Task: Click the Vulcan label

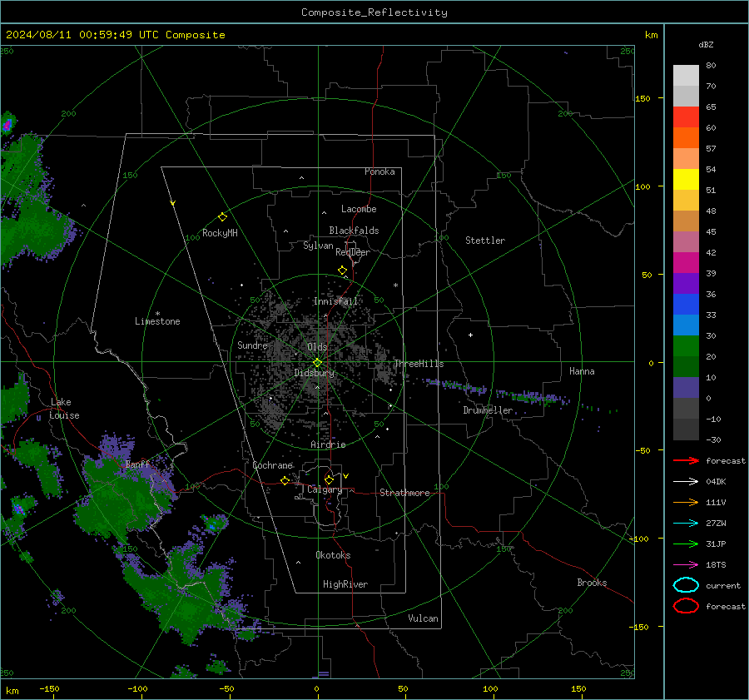Action: (x=423, y=618)
